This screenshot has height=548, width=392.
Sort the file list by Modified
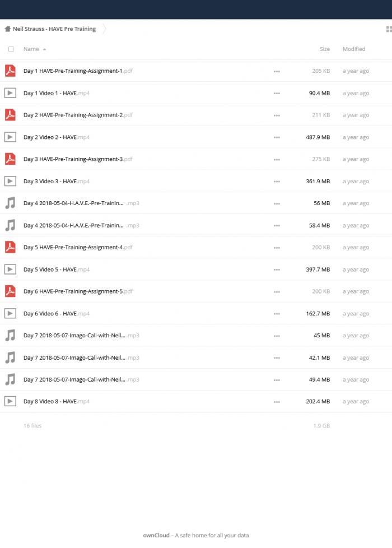click(354, 49)
